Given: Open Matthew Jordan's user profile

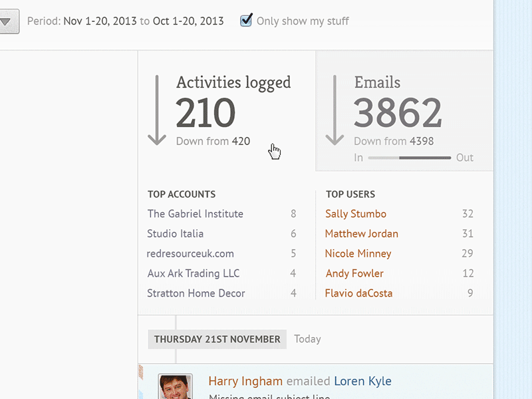Looking at the screenshot, I should click(x=361, y=234).
